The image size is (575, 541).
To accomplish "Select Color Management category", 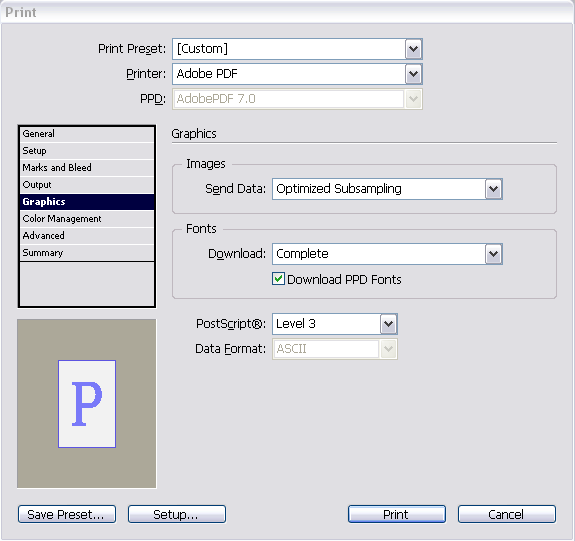I will click(x=87, y=219).
